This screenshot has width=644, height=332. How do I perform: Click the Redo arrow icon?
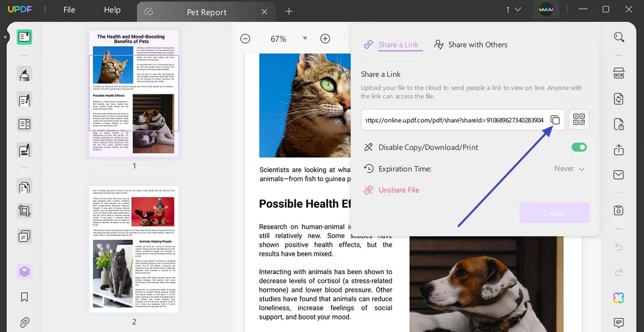pos(619,272)
